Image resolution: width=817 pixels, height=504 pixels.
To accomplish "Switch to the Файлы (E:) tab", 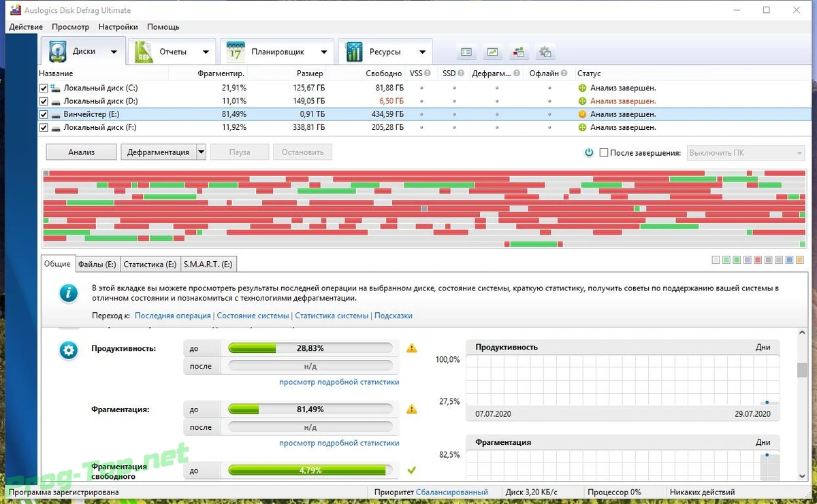I will tap(97, 264).
